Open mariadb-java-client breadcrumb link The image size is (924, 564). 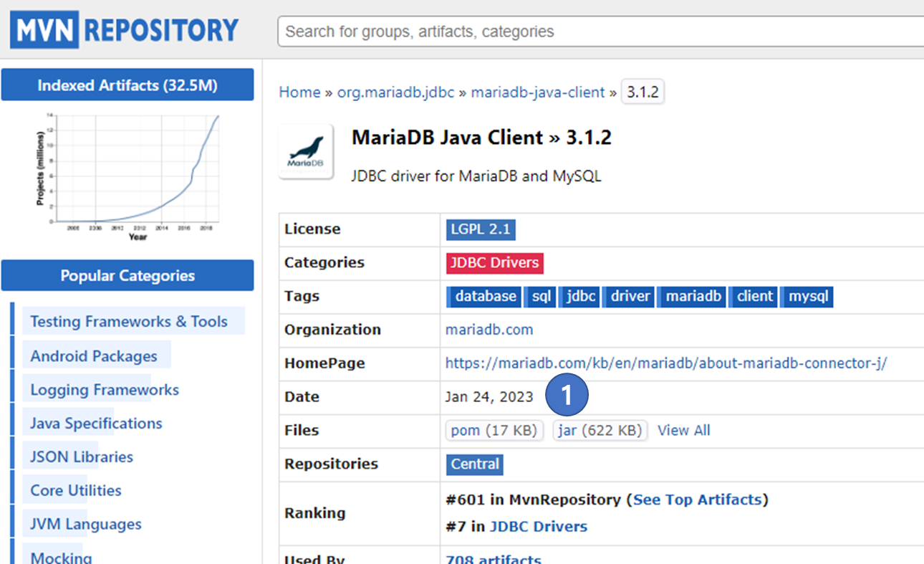[x=538, y=92]
